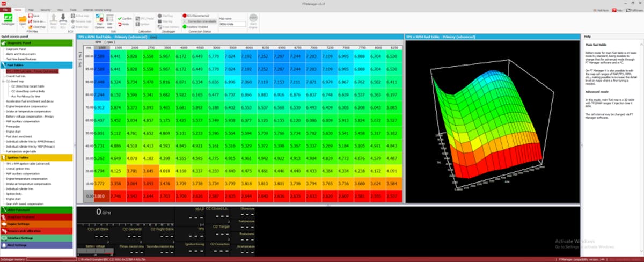Open the Tools ribbon tab

tap(73, 10)
